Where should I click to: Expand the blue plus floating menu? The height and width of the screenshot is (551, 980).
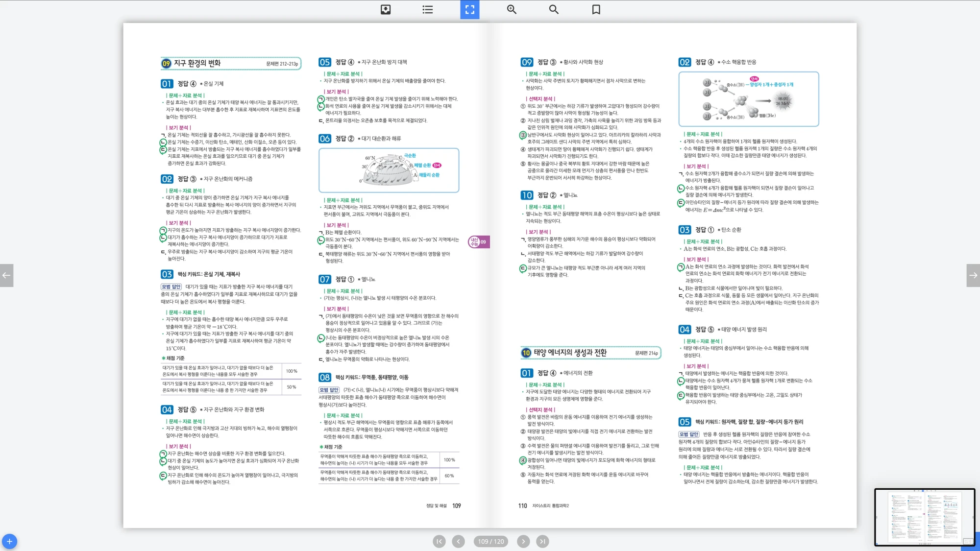coord(9,541)
